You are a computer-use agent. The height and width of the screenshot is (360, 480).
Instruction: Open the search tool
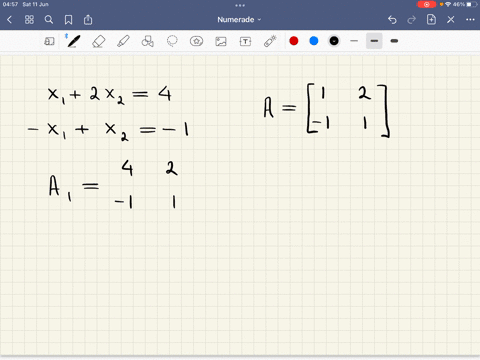49,20
